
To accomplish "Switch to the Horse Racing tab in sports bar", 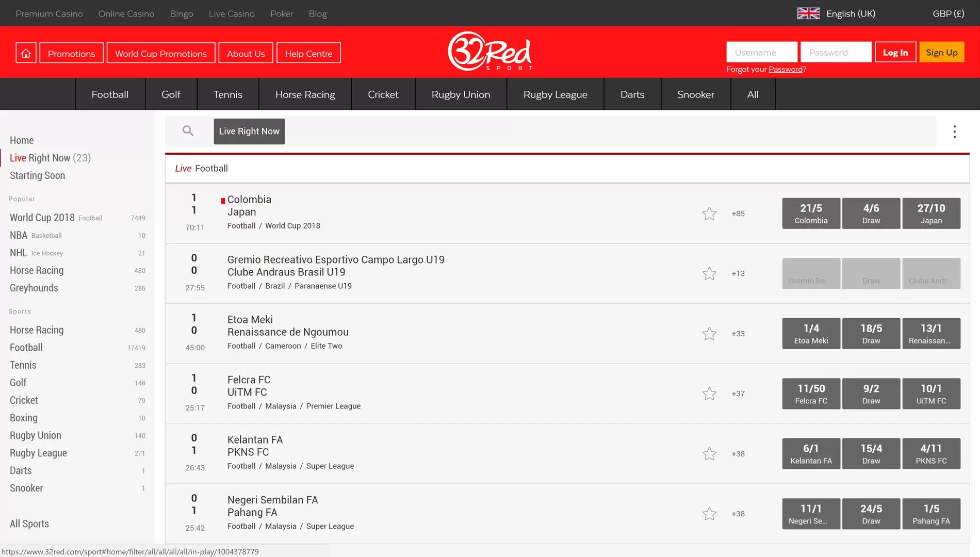I will (305, 94).
